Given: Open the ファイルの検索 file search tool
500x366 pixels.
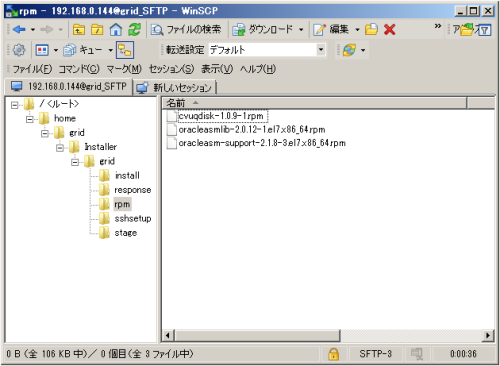Looking at the screenshot, I should tap(186, 30).
